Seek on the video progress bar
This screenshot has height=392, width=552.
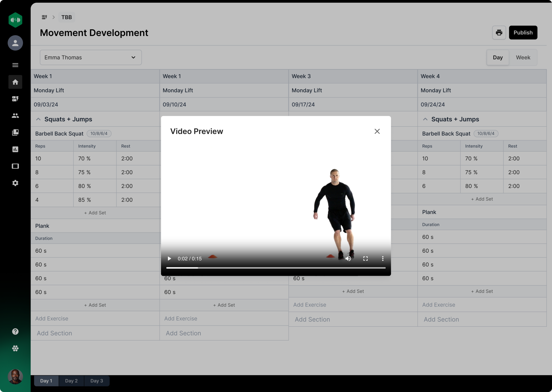[276, 268]
